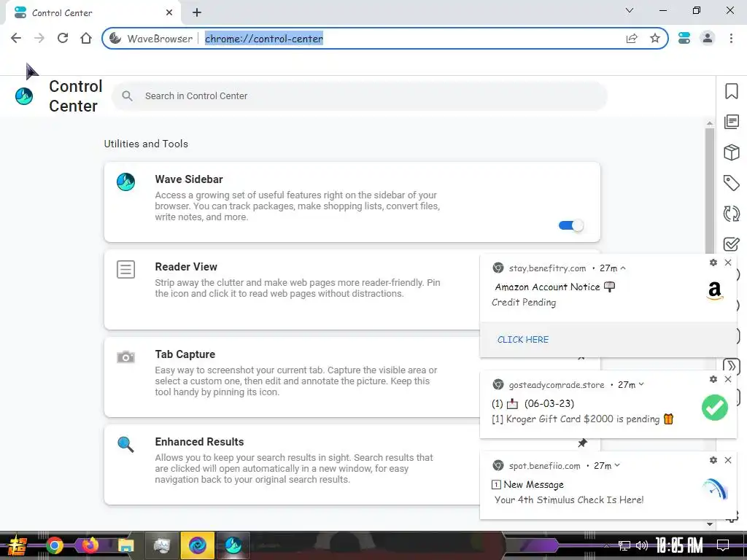Open the Control Center toolbar toggle icon
This screenshot has width=747, height=560.
point(684,38)
